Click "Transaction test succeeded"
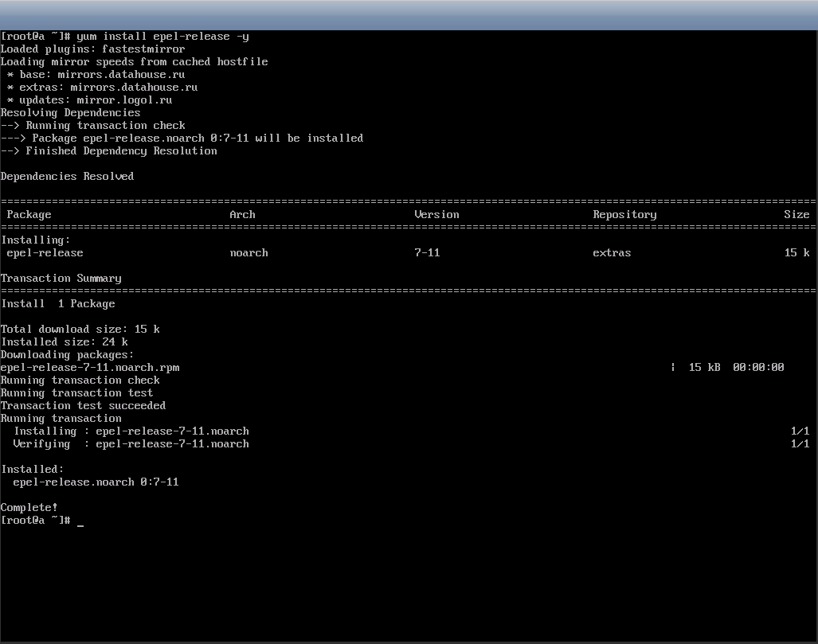Viewport: 818px width, 644px height. 84,406
